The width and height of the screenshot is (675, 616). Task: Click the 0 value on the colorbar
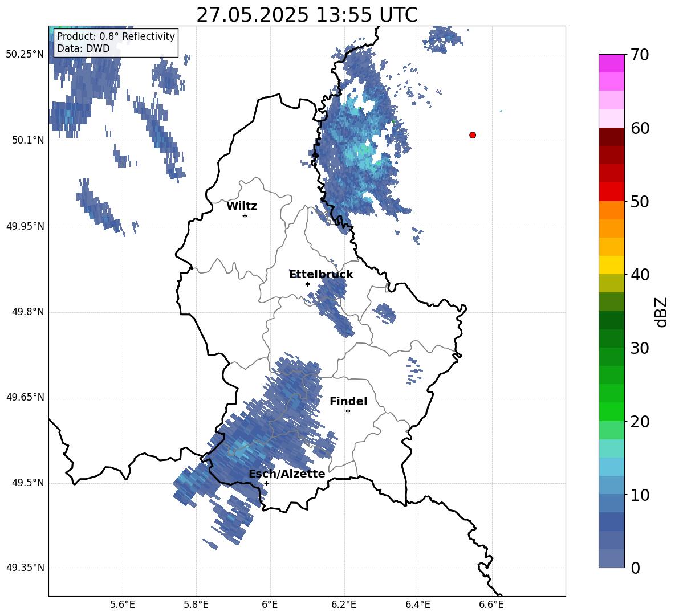(x=635, y=568)
